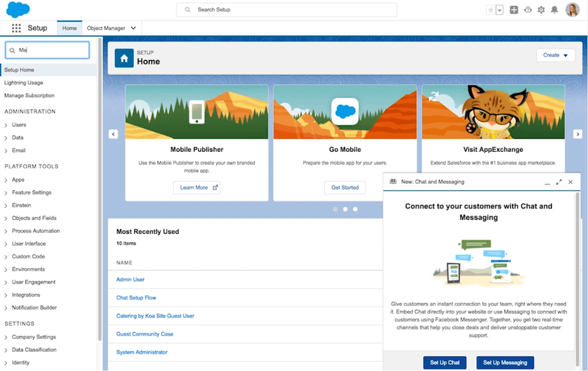
Task: Click inside the Quick Find search box
Action: click(x=47, y=50)
